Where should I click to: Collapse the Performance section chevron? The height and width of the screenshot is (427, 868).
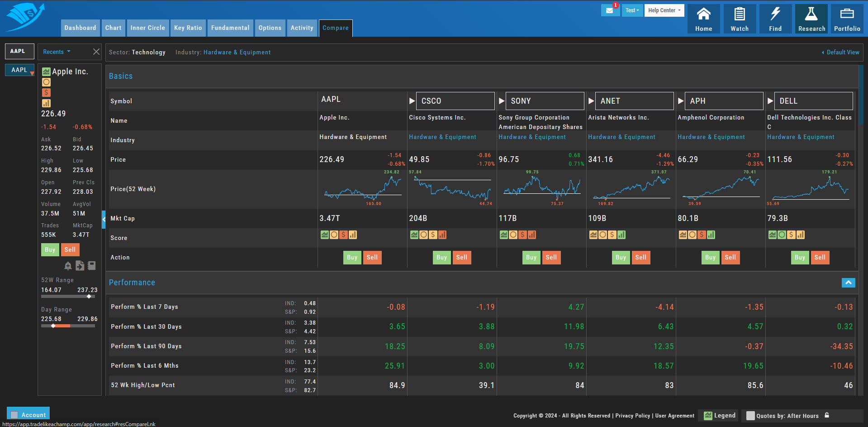point(849,283)
